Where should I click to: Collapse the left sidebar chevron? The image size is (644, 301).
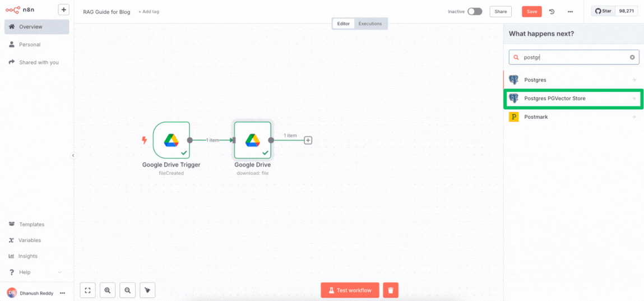tap(73, 156)
